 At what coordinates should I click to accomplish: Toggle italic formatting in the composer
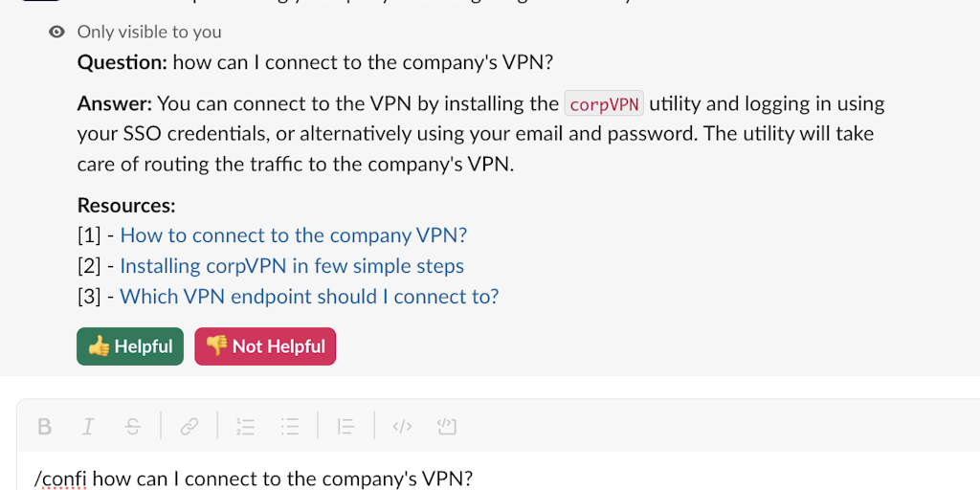88,427
